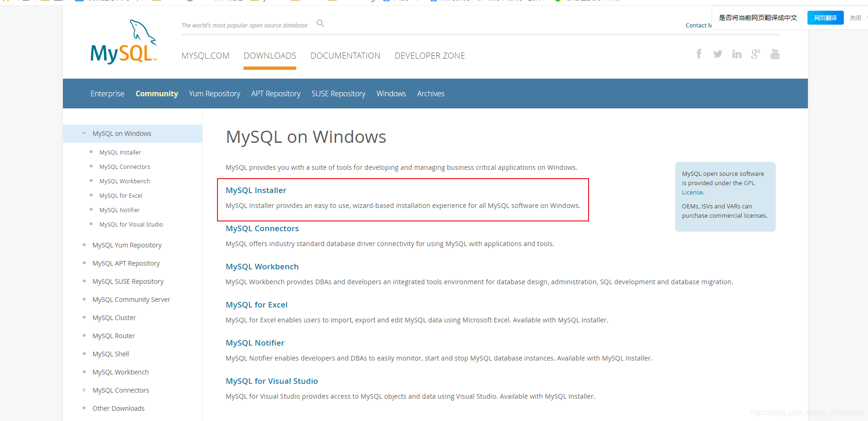The image size is (868, 421).
Task: Open MySQL SUSE Repository sidebar link
Action: pos(128,281)
